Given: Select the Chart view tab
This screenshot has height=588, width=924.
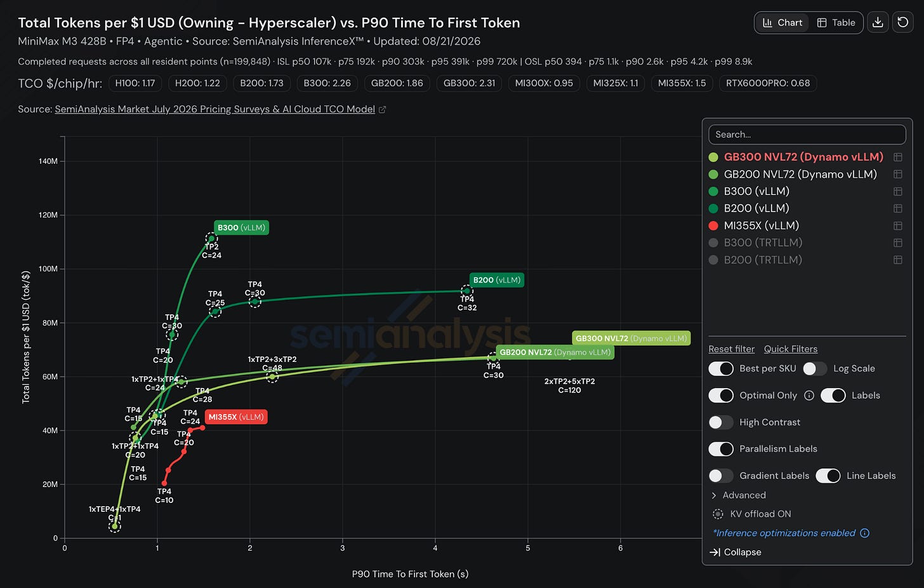Looking at the screenshot, I should (x=782, y=22).
